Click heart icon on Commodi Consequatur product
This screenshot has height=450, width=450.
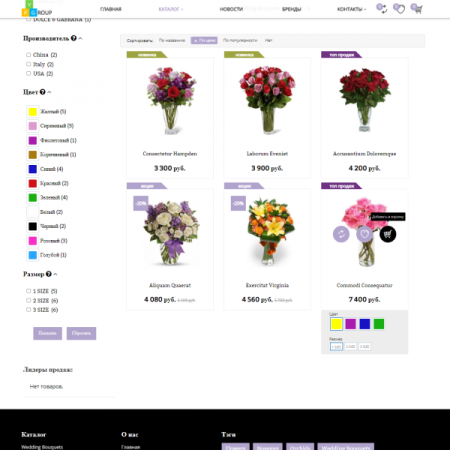pyautogui.click(x=364, y=234)
